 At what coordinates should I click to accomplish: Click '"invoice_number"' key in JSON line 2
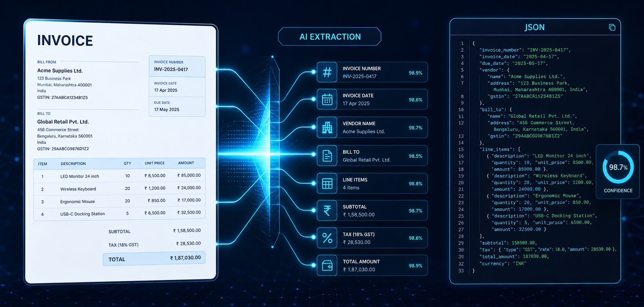(x=500, y=50)
